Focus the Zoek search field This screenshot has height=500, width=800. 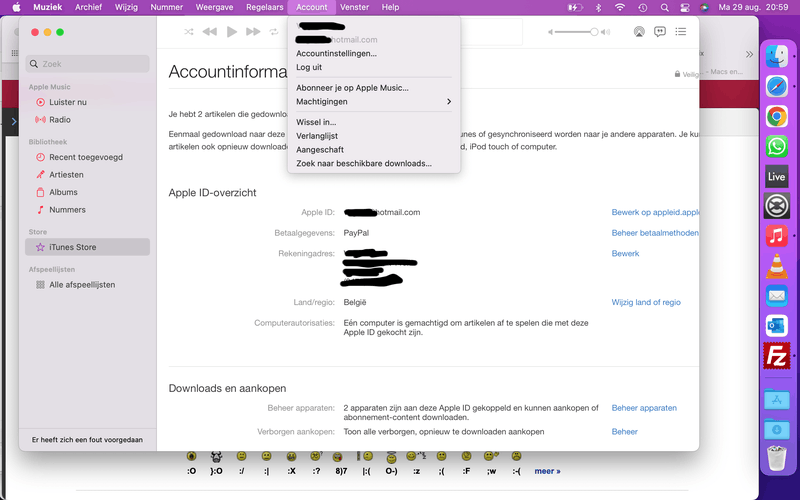(x=87, y=64)
